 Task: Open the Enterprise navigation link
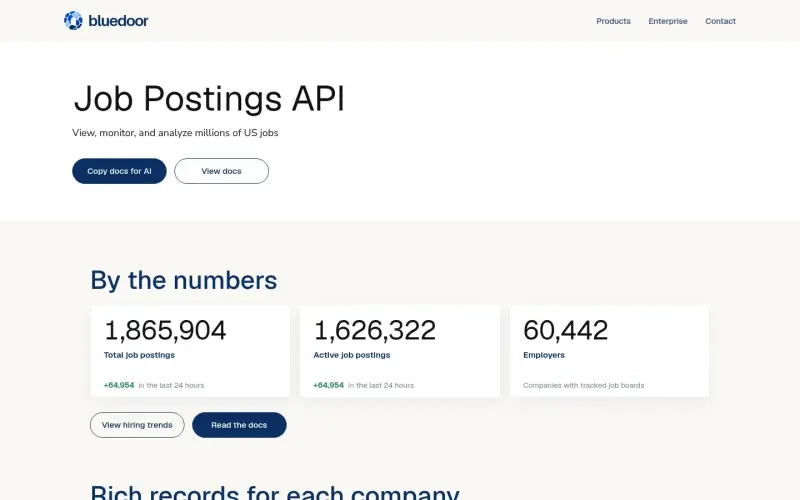668,21
